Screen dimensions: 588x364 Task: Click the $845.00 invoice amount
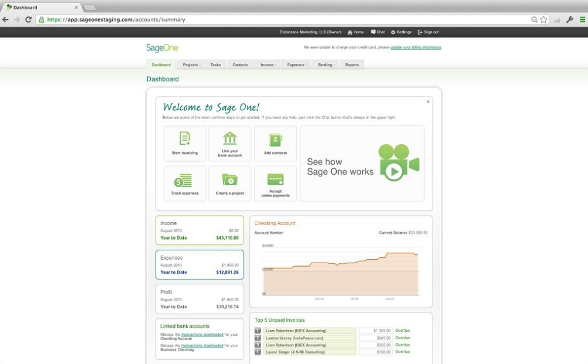384,338
